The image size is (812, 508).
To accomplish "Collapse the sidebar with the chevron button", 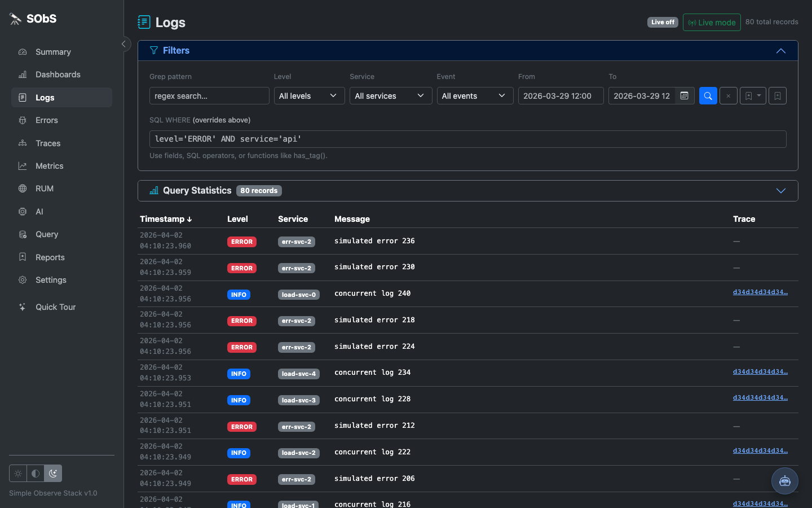I will 124,44.
